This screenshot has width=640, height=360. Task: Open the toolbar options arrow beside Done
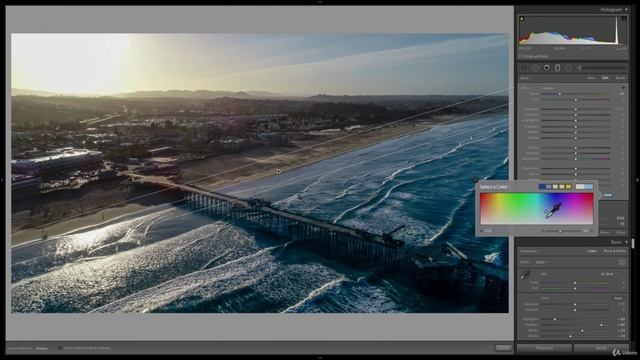pyautogui.click(x=491, y=348)
